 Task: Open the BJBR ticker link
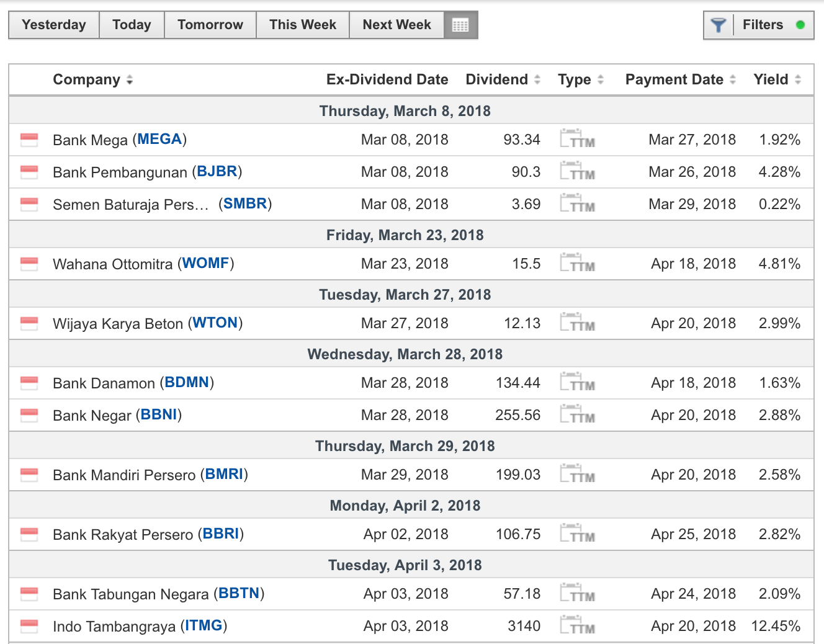217,171
